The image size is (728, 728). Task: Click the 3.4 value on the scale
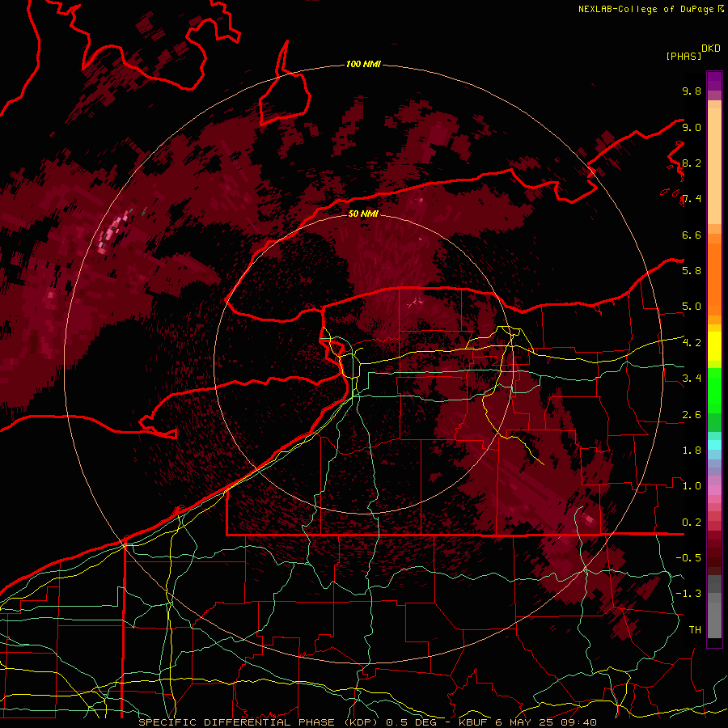click(692, 379)
